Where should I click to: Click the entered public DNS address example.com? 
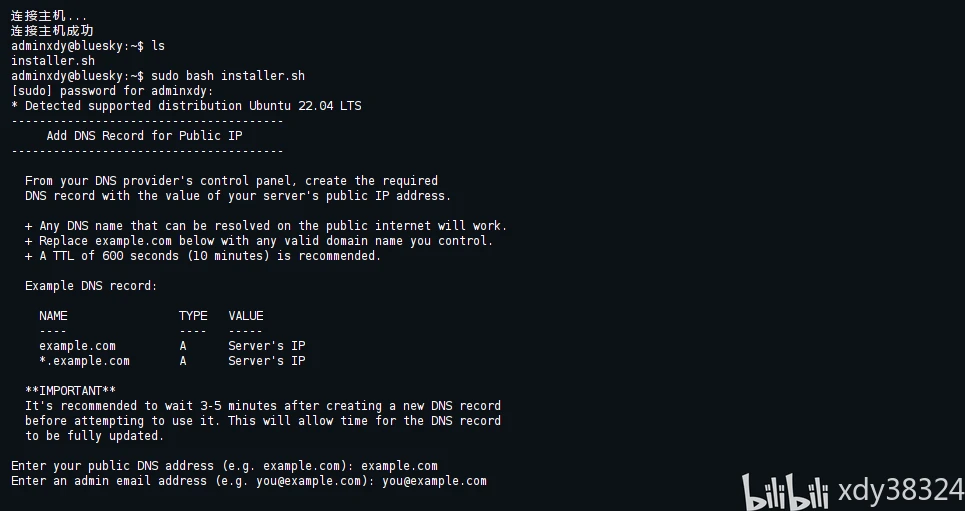coord(399,466)
